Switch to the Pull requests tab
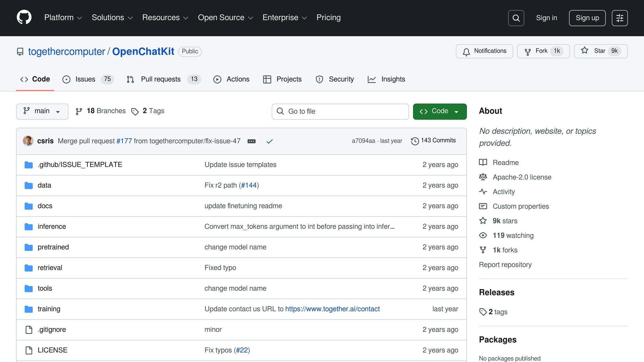Image resolution: width=644 pixels, height=362 pixels. point(161,79)
